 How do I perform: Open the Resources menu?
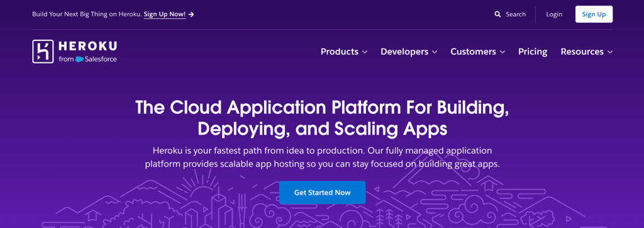(587, 52)
